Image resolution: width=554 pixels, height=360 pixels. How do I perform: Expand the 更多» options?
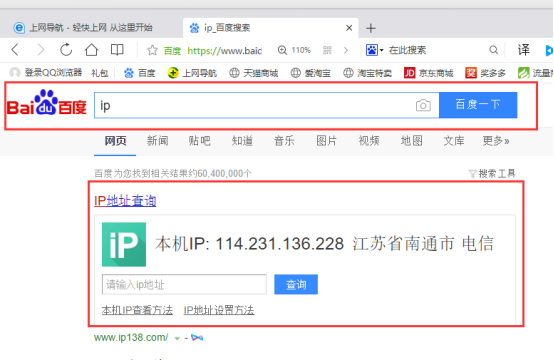coord(496,141)
